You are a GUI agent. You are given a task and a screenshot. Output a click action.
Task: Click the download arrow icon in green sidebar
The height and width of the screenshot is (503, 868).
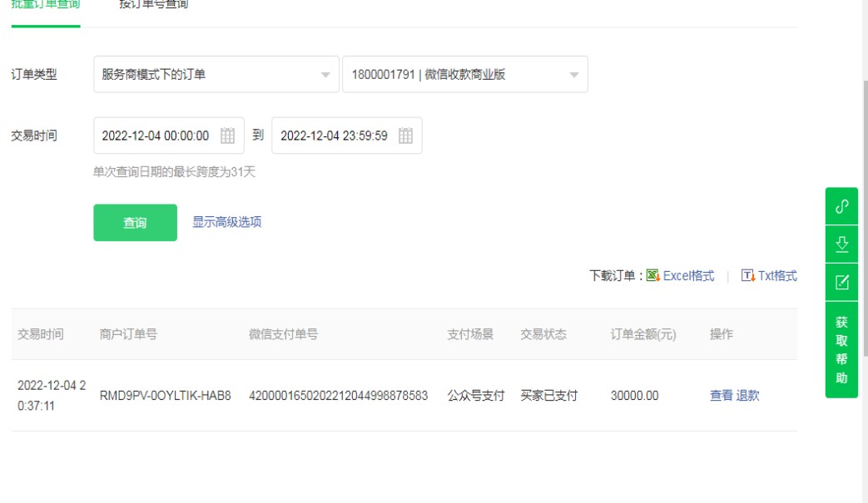click(841, 244)
